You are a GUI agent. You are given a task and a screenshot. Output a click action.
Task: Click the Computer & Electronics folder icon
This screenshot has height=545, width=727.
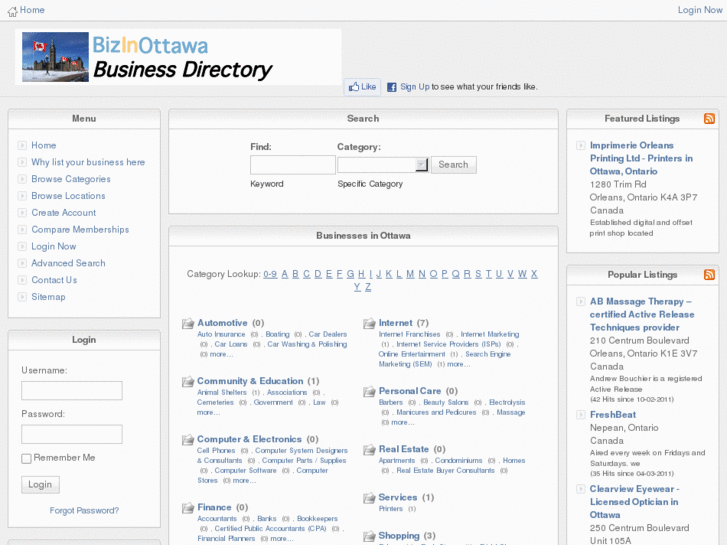click(x=188, y=439)
